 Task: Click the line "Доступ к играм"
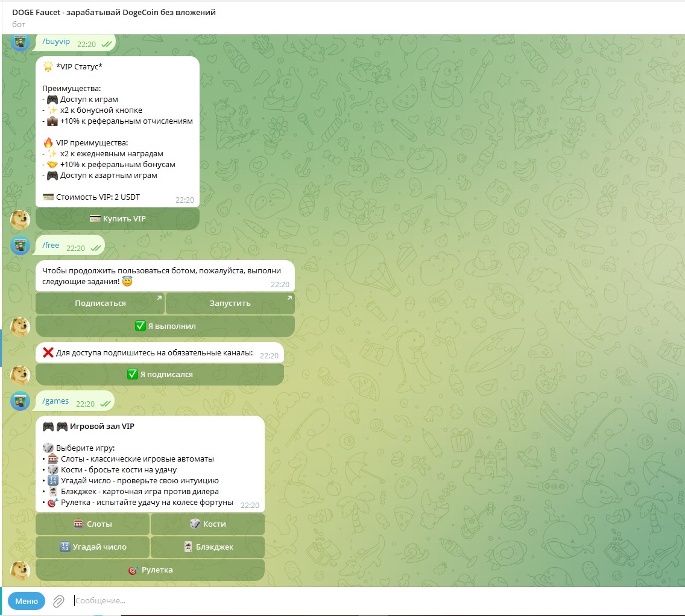89,99
